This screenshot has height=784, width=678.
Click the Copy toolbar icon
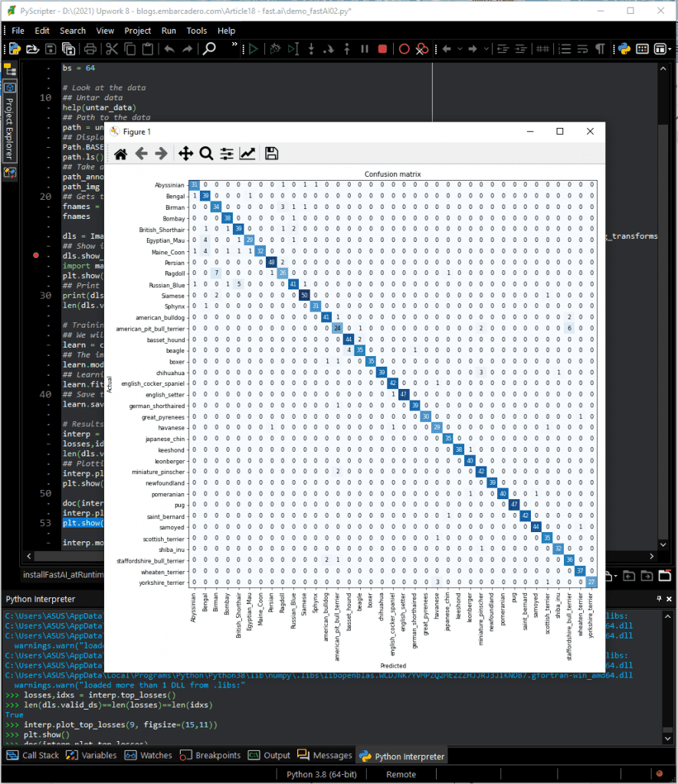click(129, 49)
